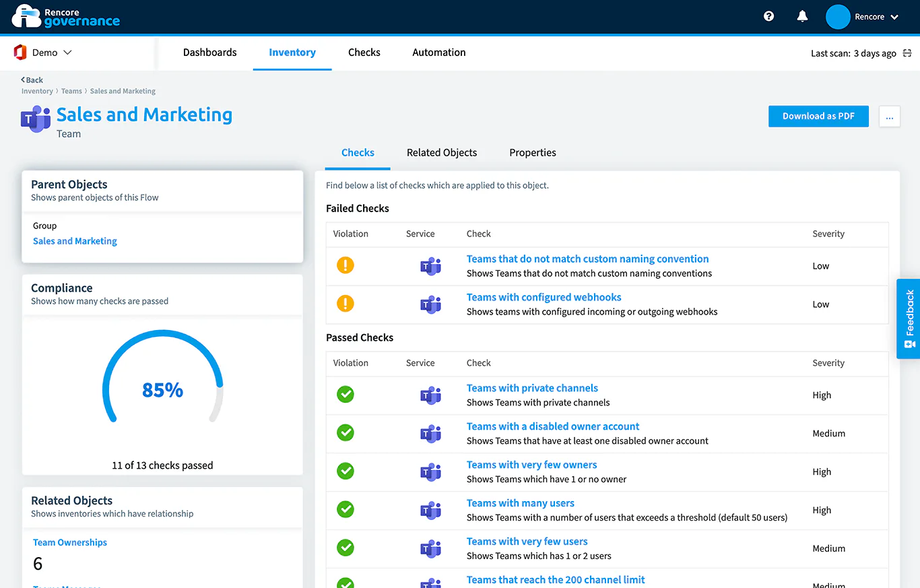Click Download as PDF button
920x588 pixels.
pos(818,117)
